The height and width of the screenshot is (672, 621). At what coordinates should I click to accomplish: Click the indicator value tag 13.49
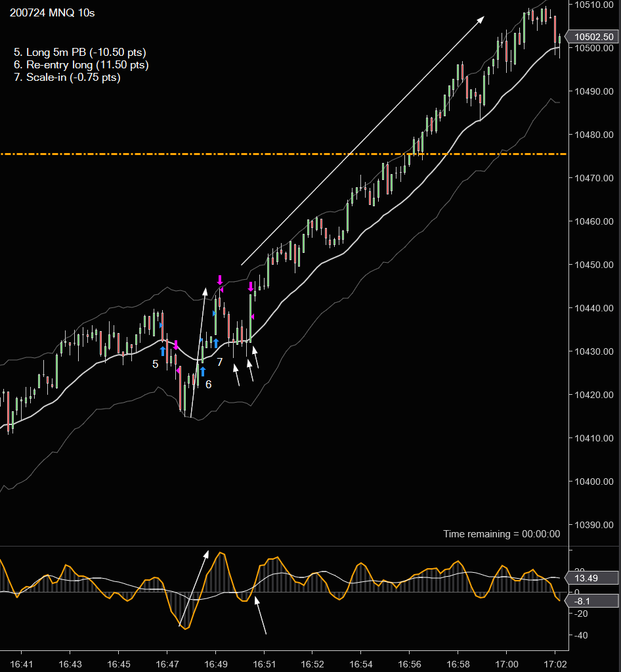click(592, 578)
